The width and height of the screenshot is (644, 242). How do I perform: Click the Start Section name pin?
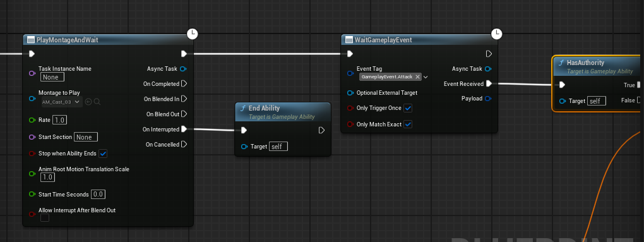click(x=32, y=137)
